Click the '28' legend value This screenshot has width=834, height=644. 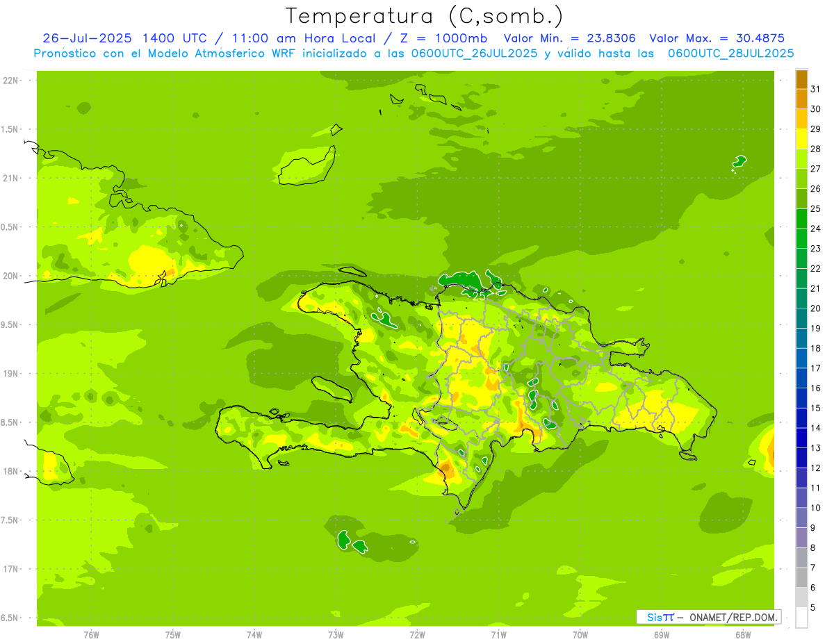(815, 149)
